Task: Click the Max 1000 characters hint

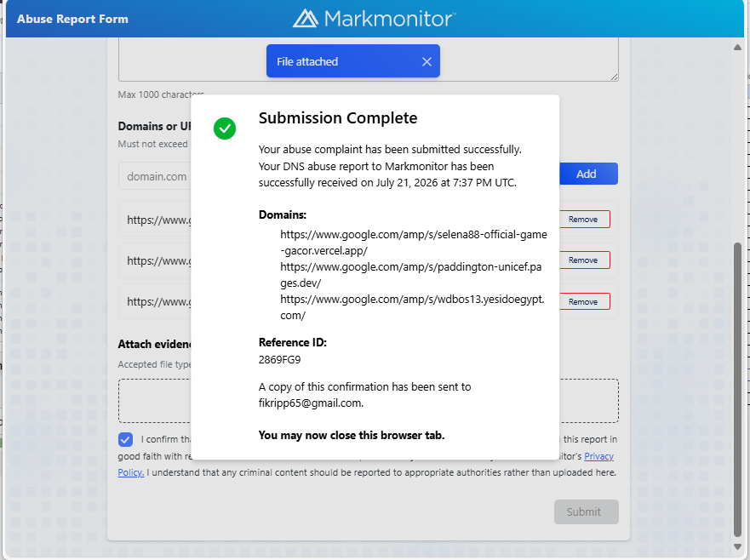Action: click(x=161, y=94)
